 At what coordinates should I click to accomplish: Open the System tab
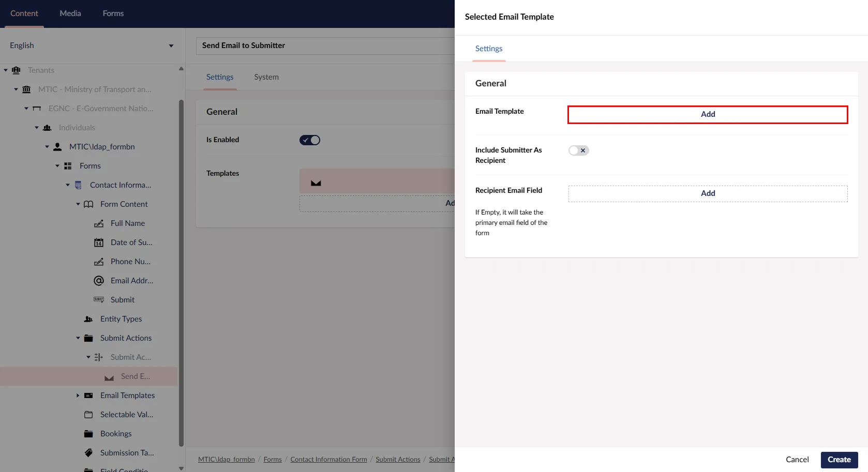coord(266,77)
